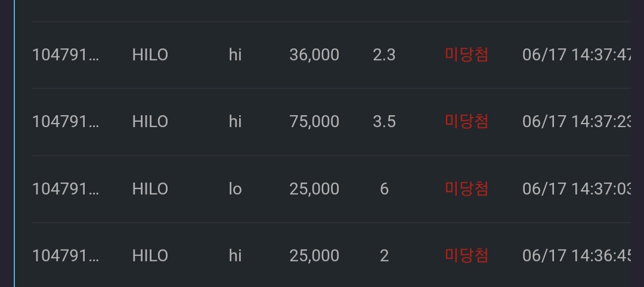This screenshot has height=287, width=644.
Task: Select the 'hi' pick in the 75,000 row
Action: 236,122
